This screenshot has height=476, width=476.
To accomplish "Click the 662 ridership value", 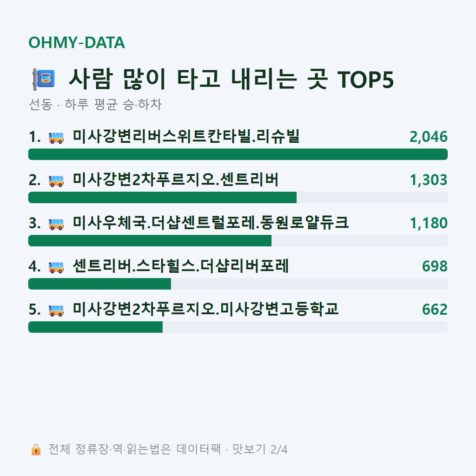I will pyautogui.click(x=435, y=309).
